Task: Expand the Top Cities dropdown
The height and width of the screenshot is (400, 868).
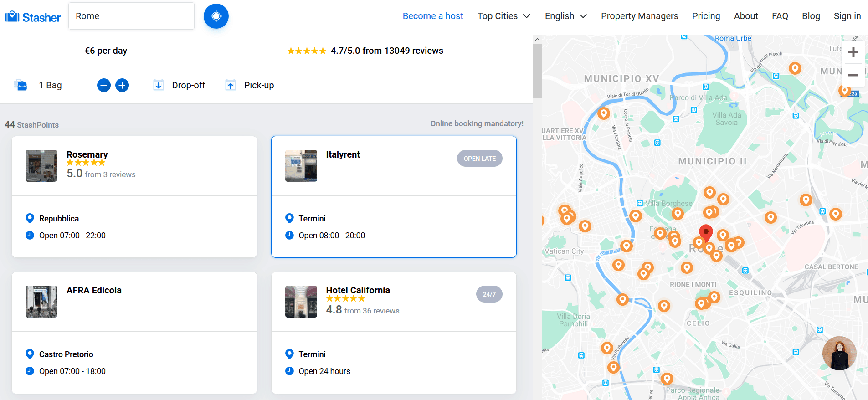Action: (x=504, y=16)
